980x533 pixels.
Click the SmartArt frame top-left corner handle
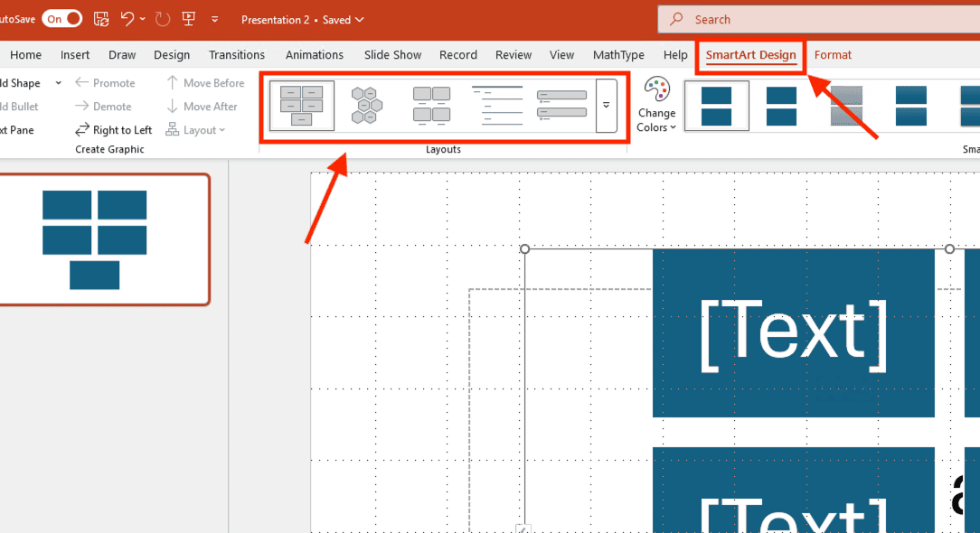tap(525, 249)
